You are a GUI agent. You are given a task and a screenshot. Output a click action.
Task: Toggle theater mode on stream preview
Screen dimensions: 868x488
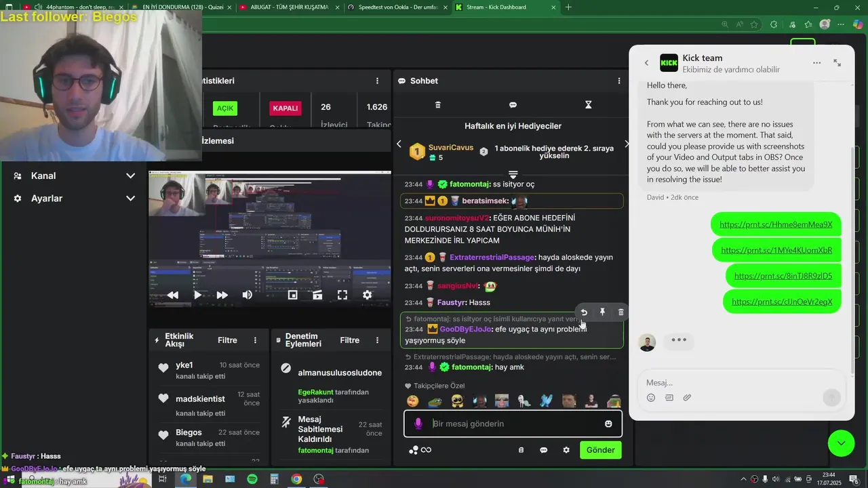317,295
